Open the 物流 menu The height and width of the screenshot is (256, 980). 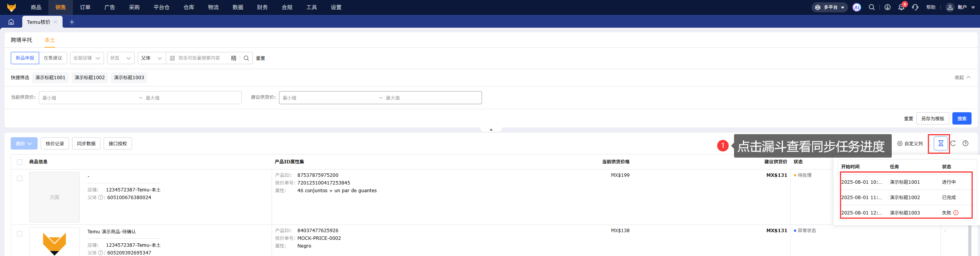[x=213, y=7]
